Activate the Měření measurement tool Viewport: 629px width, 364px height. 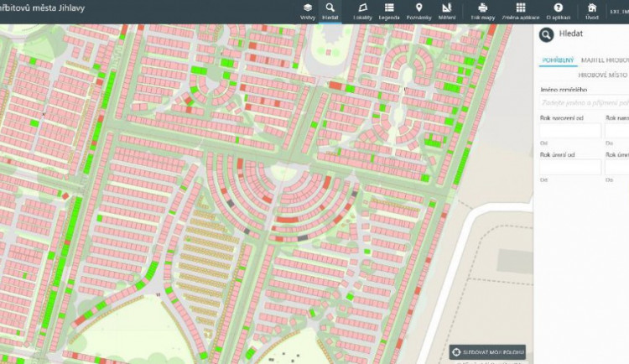pyautogui.click(x=447, y=10)
